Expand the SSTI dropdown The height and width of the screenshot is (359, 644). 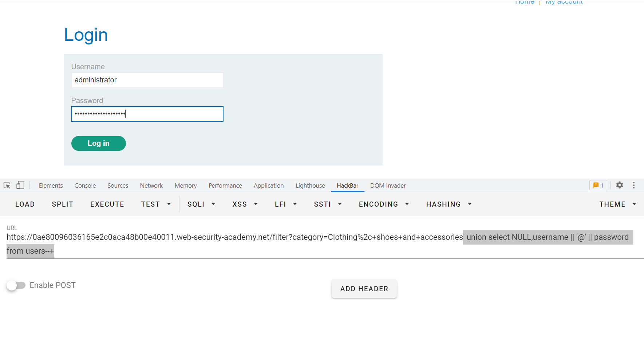coord(328,204)
